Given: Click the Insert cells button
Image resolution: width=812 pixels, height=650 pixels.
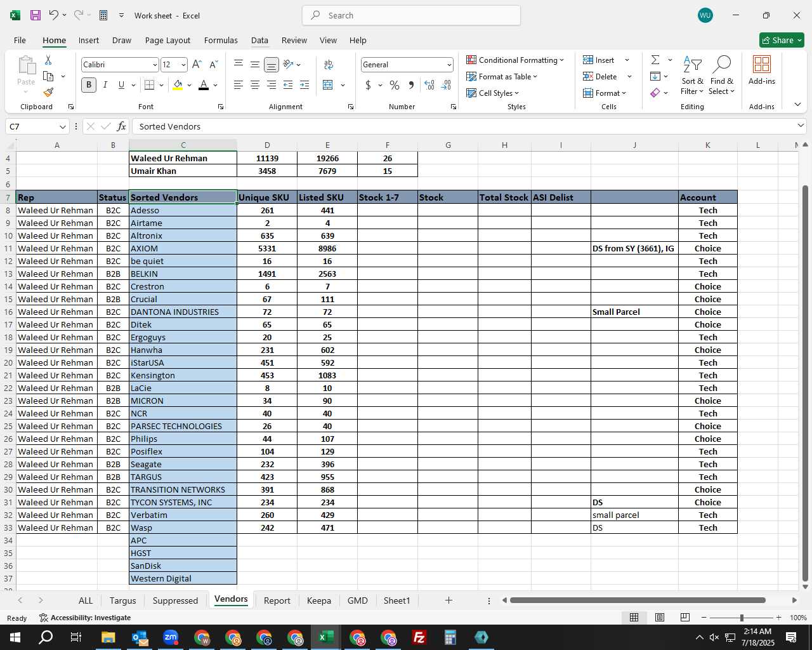Looking at the screenshot, I should point(599,60).
